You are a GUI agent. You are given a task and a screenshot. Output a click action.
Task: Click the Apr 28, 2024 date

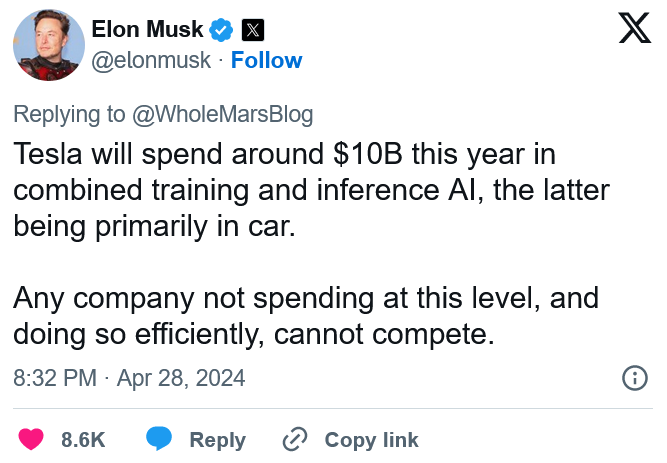point(181,378)
